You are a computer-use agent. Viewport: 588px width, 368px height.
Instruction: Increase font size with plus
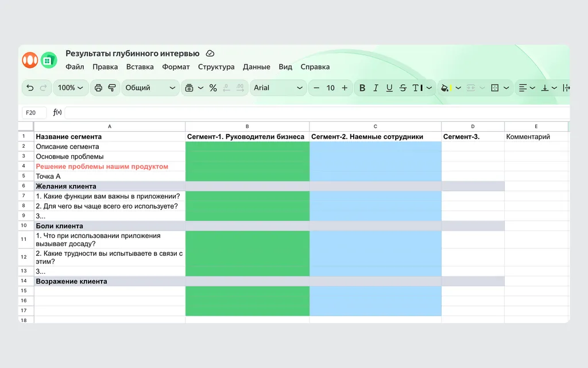click(x=345, y=88)
